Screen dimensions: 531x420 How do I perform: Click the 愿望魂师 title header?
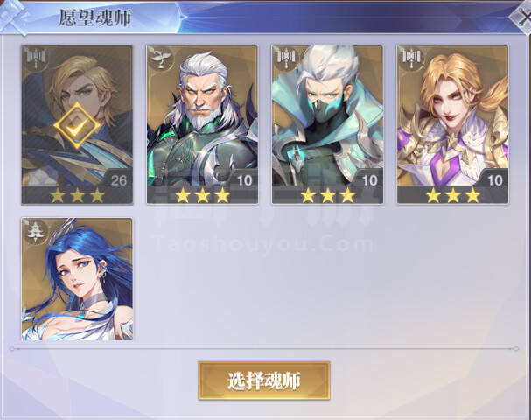[95, 17]
